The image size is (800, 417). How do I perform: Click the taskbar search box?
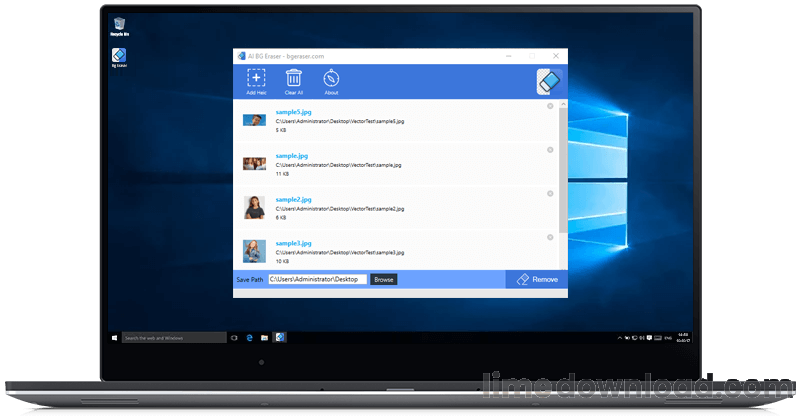click(170, 338)
